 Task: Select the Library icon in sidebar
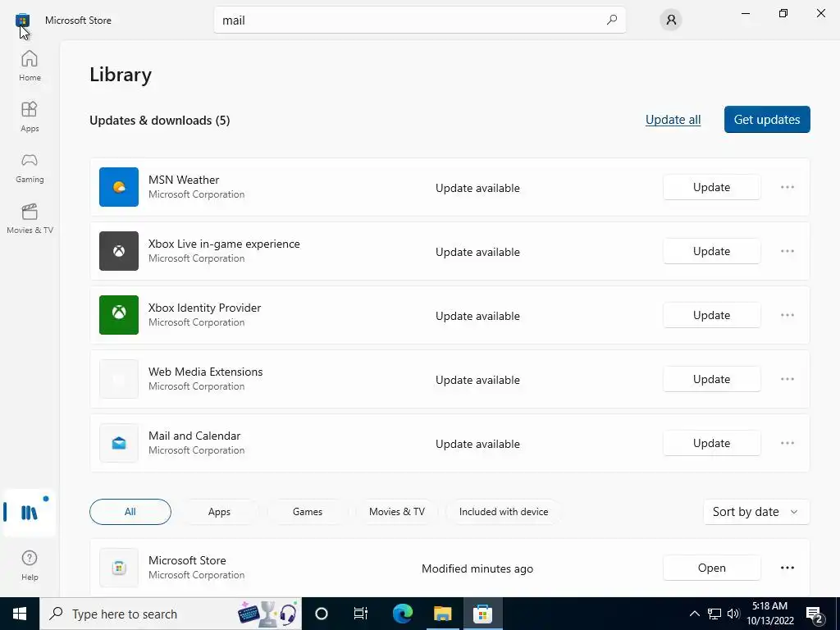tap(30, 513)
